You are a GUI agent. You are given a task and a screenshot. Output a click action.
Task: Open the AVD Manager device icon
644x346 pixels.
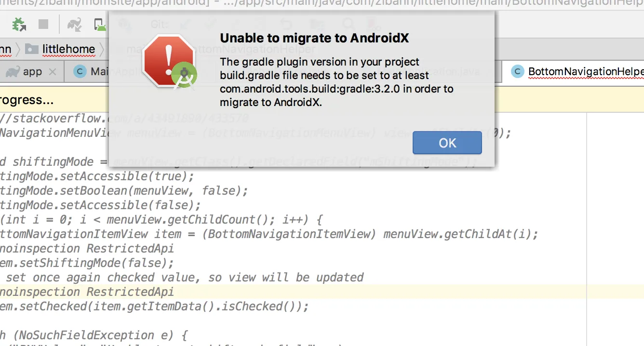click(x=100, y=24)
